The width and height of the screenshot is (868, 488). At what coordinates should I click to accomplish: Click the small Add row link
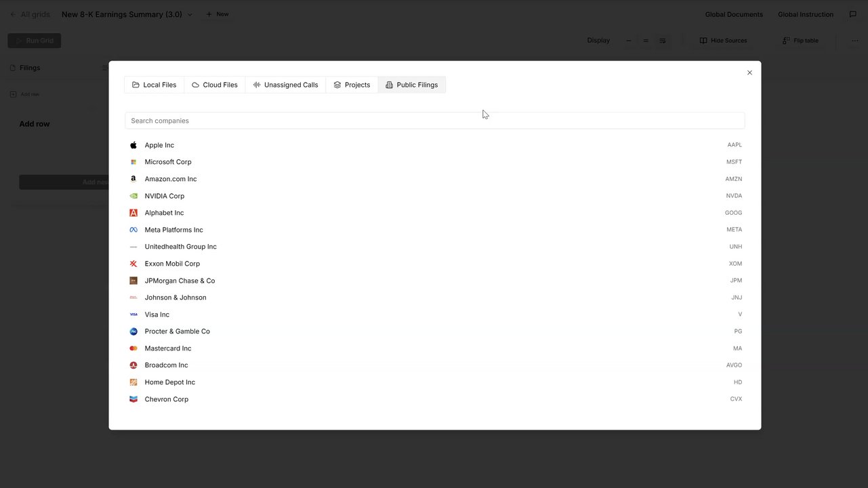tap(24, 94)
